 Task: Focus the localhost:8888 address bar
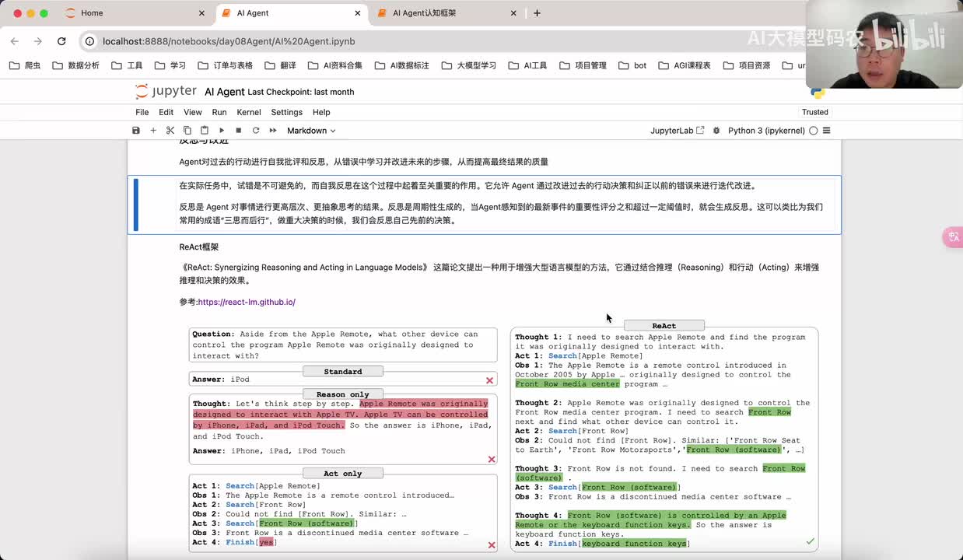(229, 41)
